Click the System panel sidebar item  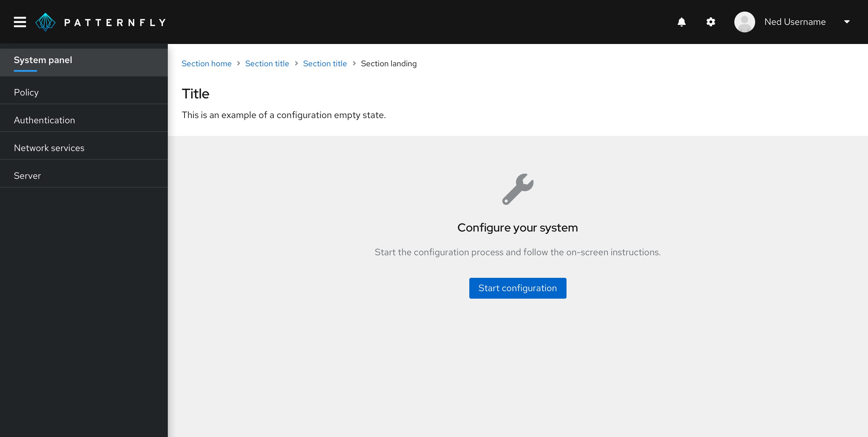tap(43, 60)
